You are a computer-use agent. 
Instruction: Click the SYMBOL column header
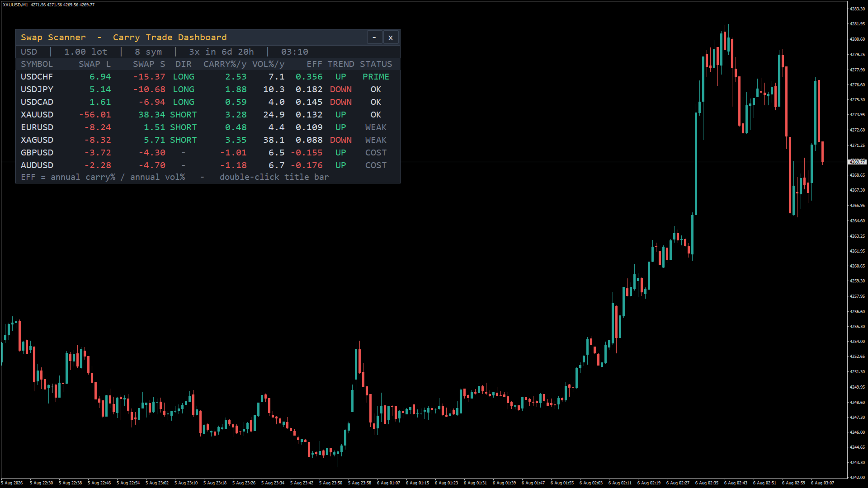coord(37,64)
